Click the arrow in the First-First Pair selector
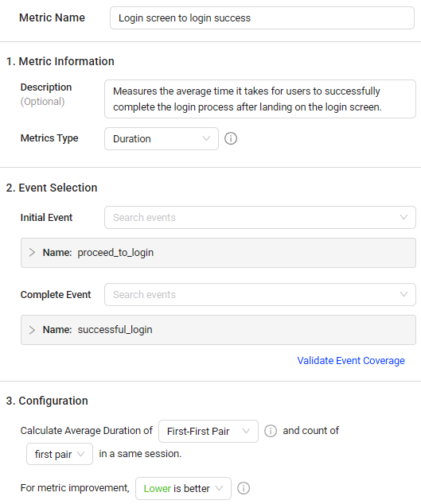 pos(246,431)
